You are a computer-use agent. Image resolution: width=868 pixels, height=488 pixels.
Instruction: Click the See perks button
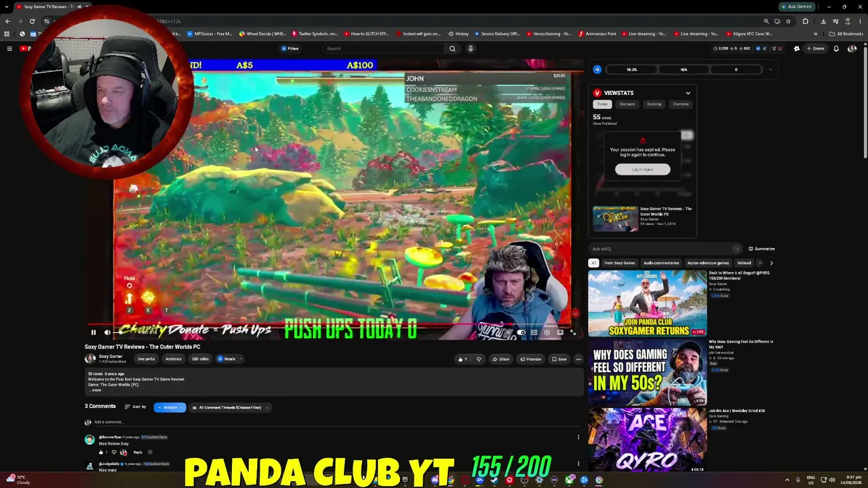[x=146, y=359]
